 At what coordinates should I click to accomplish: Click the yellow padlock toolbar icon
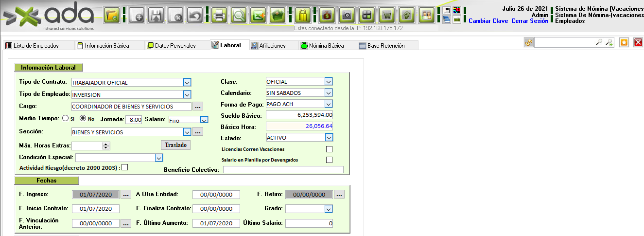coord(302,16)
